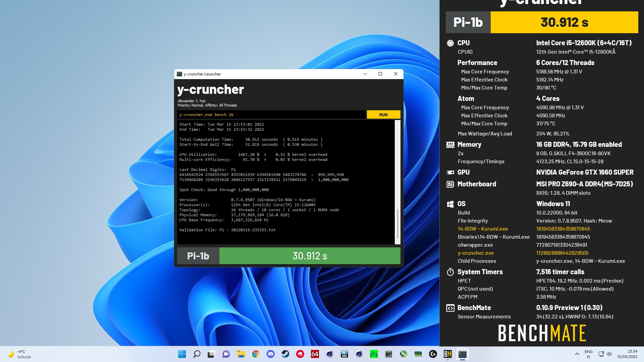Screen dimensions: 644x362
Task: Click the y-cruncher Launcher title bar icon
Action: click(179, 74)
